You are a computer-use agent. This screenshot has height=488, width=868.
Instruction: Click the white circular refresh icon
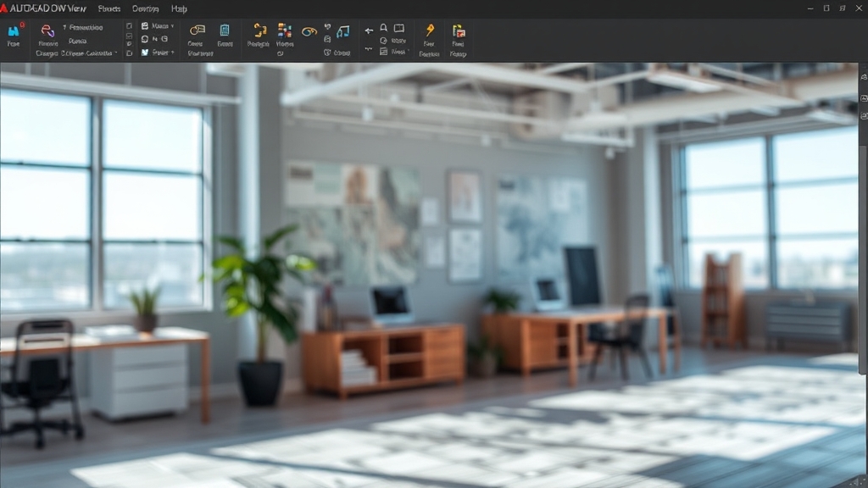[x=145, y=39]
